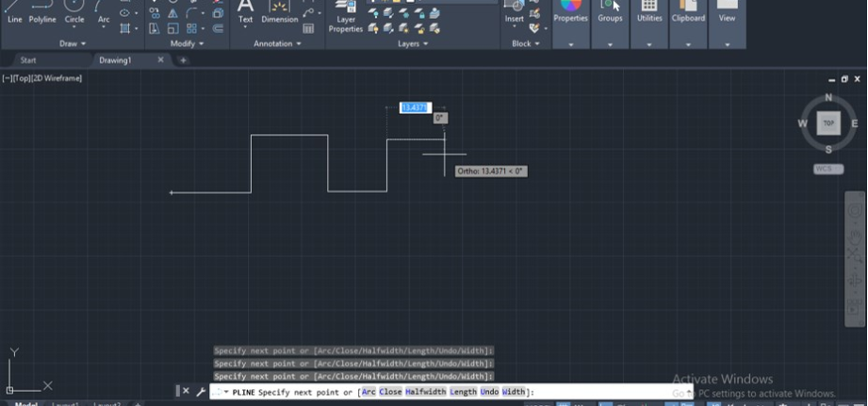This screenshot has height=406, width=868.
Task: Expand the Modify panel title
Action: point(188,43)
